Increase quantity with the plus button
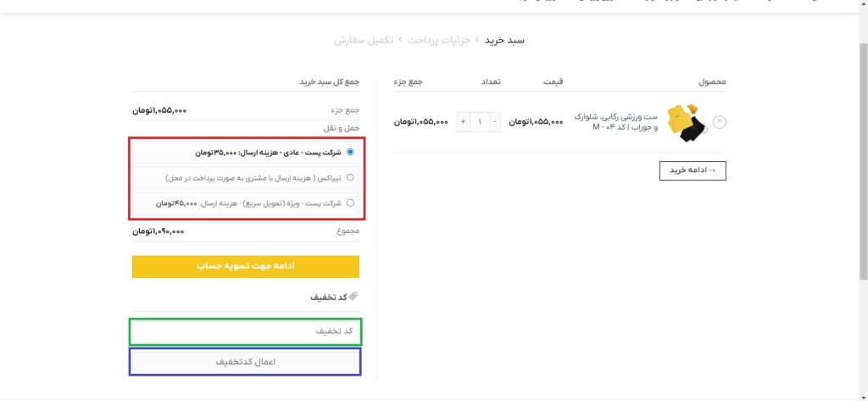868x401 pixels. coord(463,122)
